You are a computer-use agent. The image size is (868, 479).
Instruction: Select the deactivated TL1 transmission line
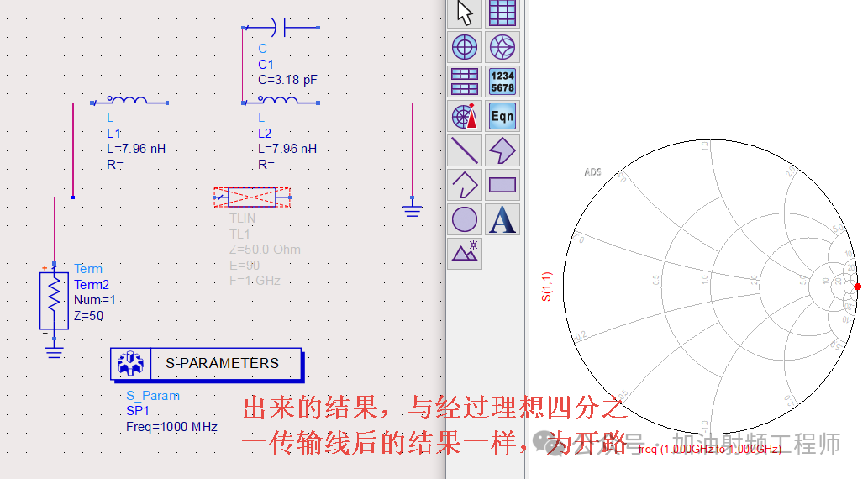click(252, 197)
